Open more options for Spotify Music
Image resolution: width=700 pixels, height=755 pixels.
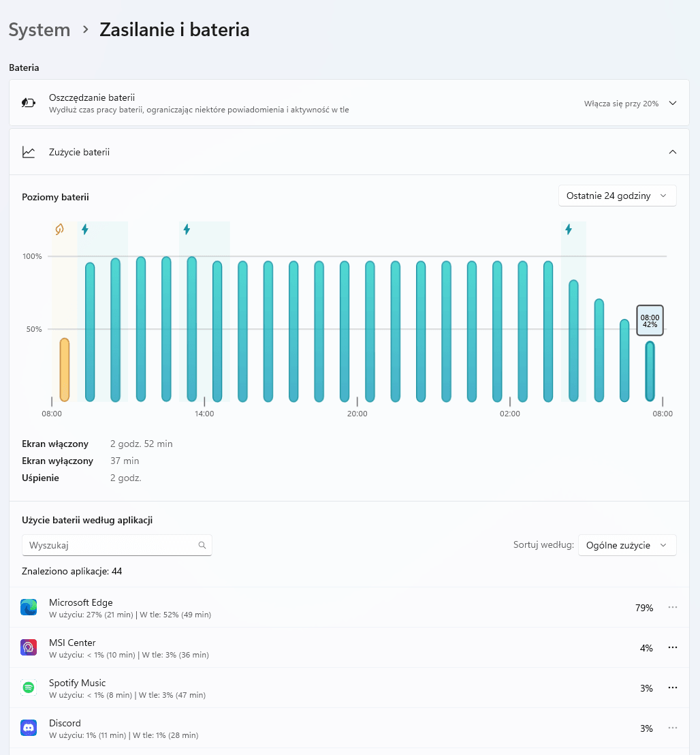[x=673, y=688]
